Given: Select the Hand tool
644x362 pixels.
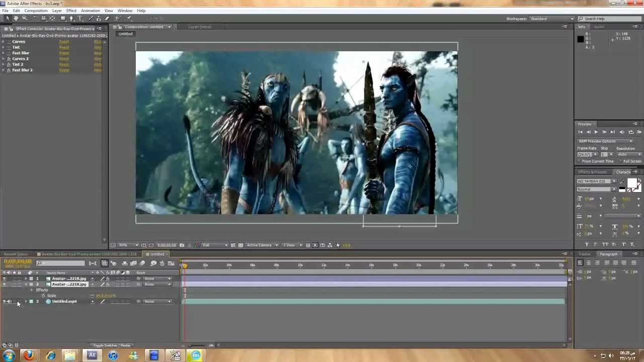Looking at the screenshot, I should click(16, 19).
